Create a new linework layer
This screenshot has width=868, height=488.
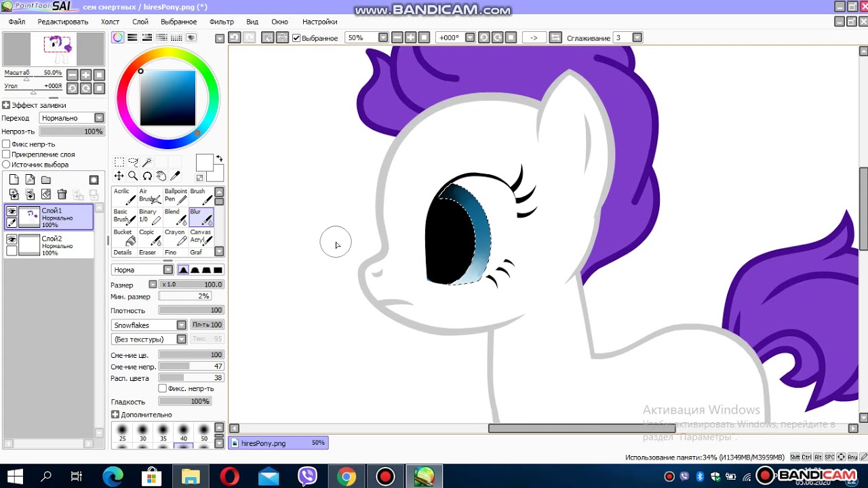[x=30, y=180]
